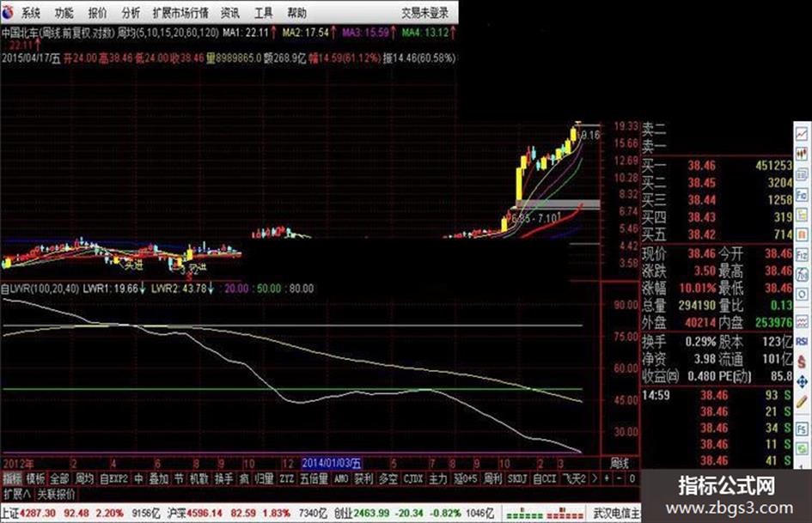The image size is (812, 523).
Task: Click the 上证 4287.30 index in status bar
Action: (28, 514)
